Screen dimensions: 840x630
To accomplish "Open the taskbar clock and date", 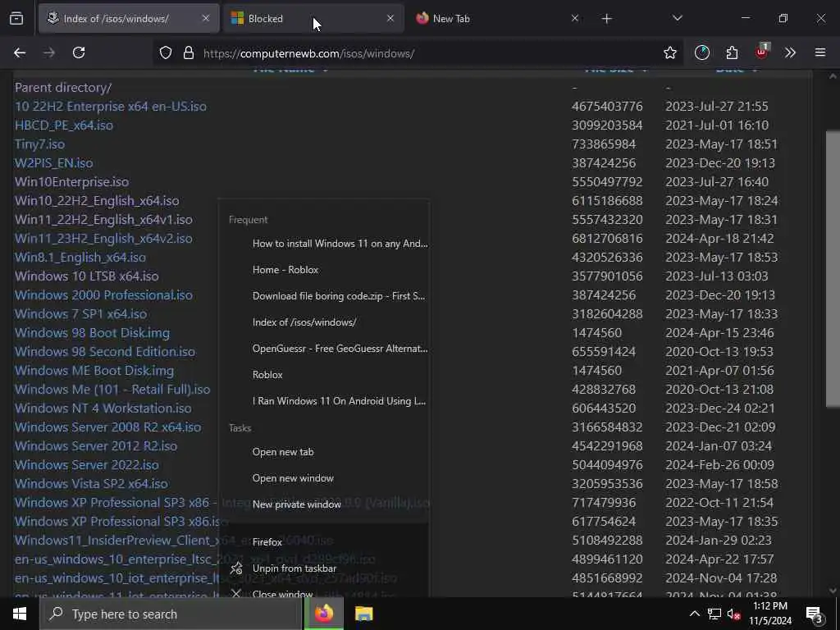I will tap(769, 614).
